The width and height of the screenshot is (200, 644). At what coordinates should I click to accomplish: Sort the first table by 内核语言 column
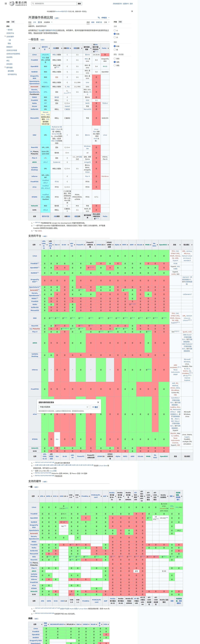pyautogui.click(x=67, y=48)
